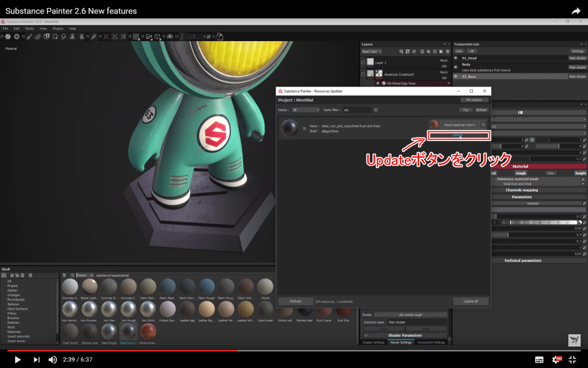Toggle visibility of 03_Base texture set
The width and height of the screenshot is (588, 368).
pos(456,76)
